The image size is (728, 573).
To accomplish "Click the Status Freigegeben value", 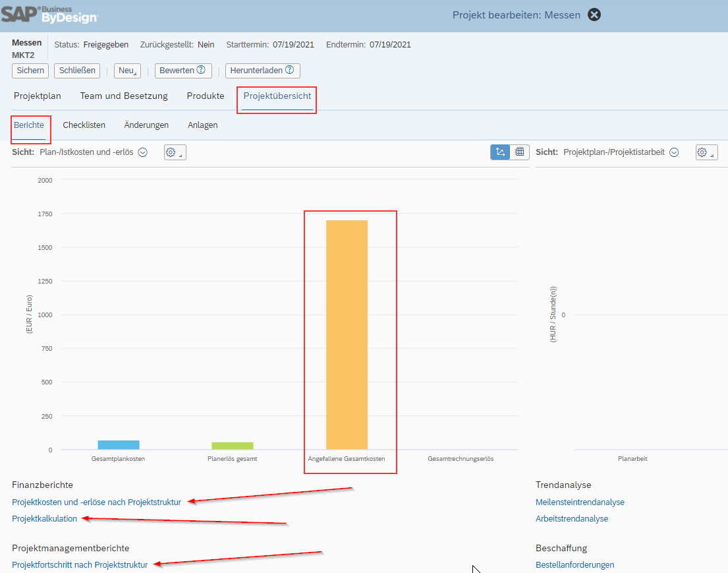I will click(x=106, y=45).
